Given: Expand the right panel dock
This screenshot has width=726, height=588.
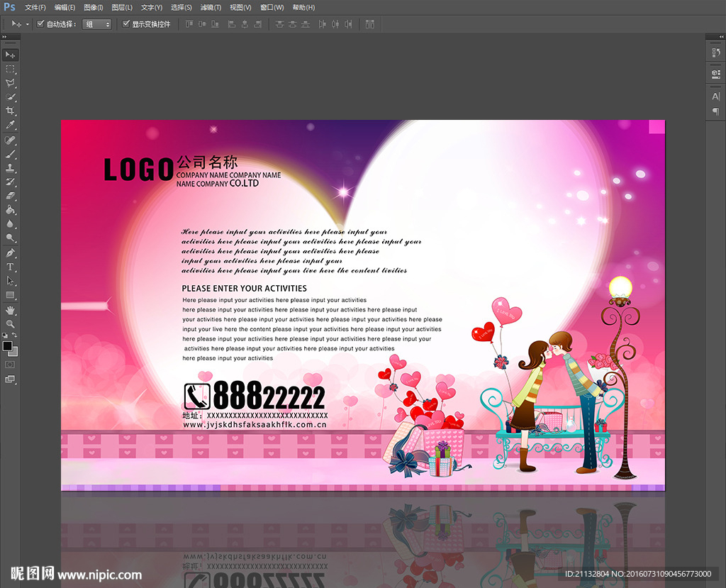Looking at the screenshot, I should [721, 36].
